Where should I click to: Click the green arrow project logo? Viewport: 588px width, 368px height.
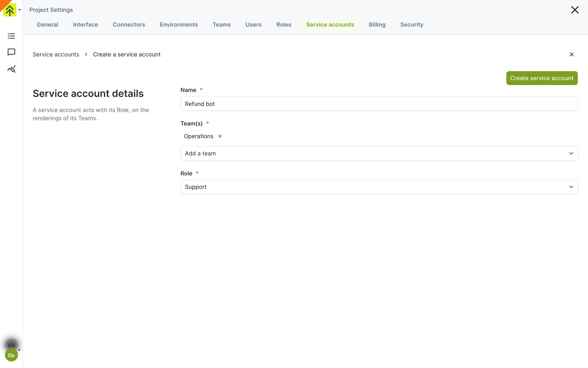[10, 10]
